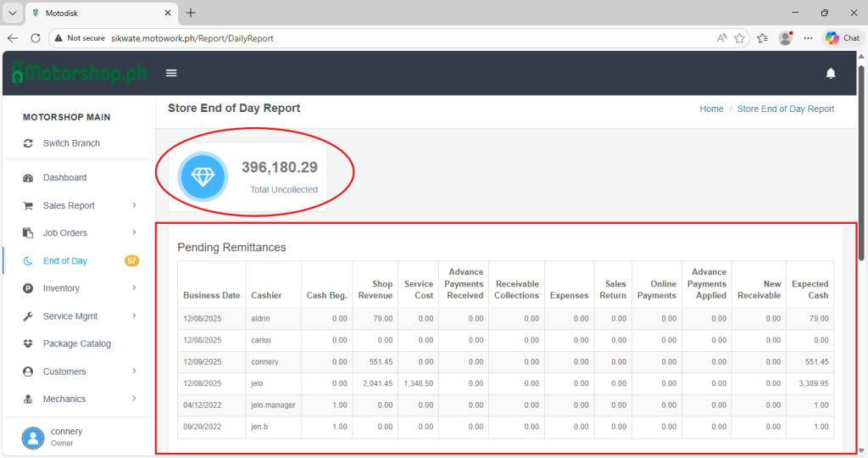Image resolution: width=868 pixels, height=458 pixels.
Task: Click the Switch Branch refresh icon
Action: tap(28, 143)
